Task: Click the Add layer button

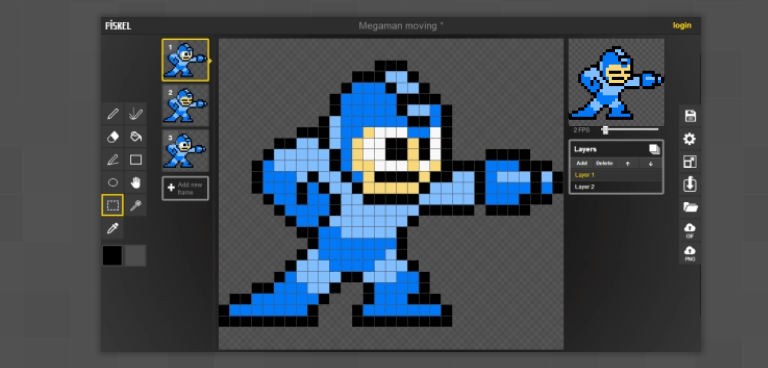Action: pos(581,163)
